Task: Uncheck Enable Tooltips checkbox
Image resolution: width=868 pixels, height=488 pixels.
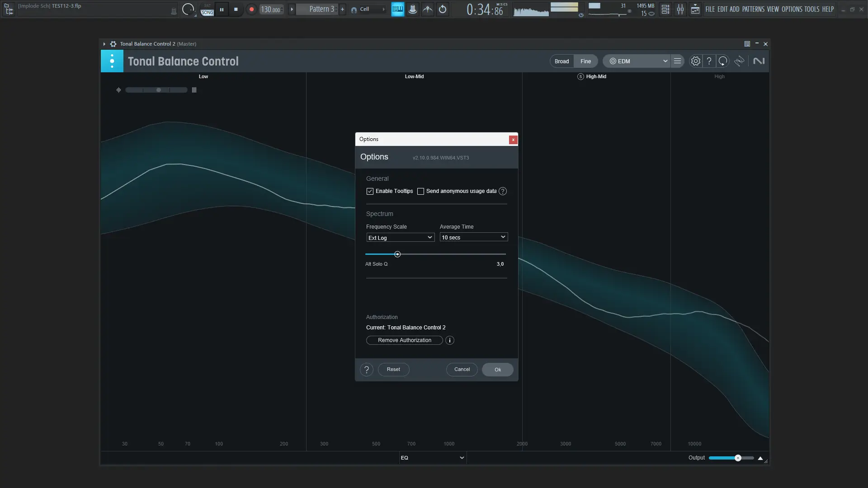Action: pyautogui.click(x=370, y=191)
